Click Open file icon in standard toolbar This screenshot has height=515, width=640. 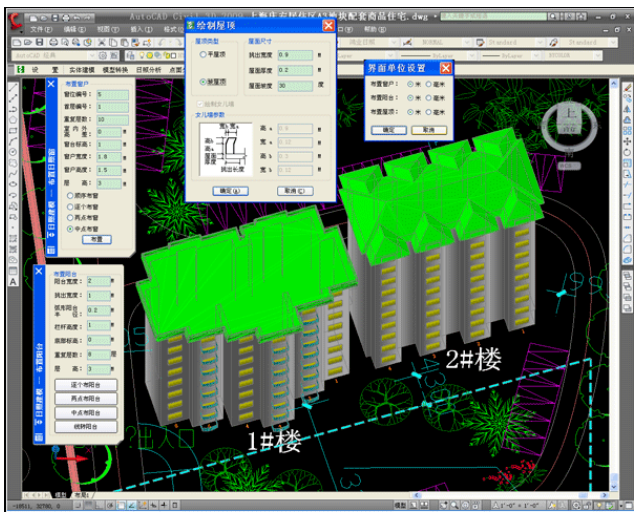coord(28,42)
